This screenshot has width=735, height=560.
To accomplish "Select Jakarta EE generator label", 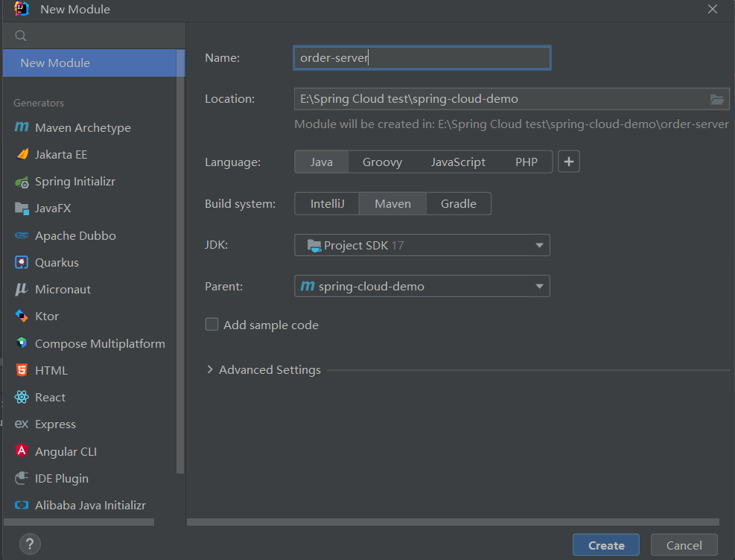I will (x=61, y=155).
